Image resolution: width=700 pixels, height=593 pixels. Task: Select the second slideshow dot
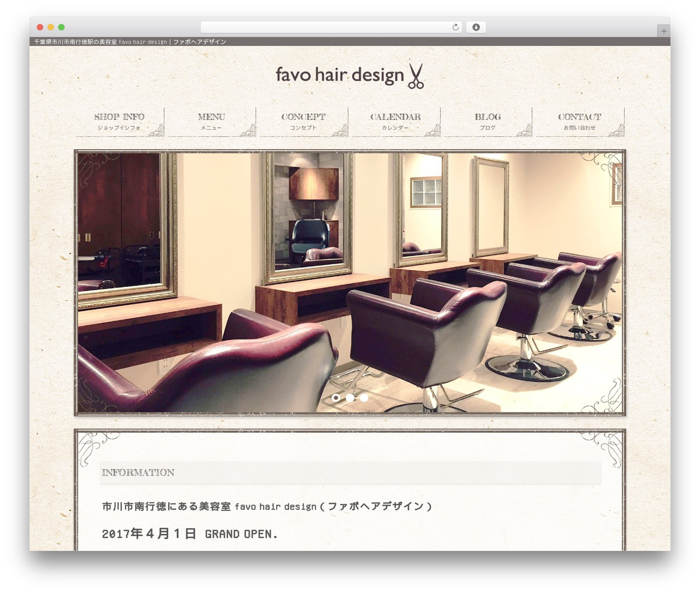[350, 398]
